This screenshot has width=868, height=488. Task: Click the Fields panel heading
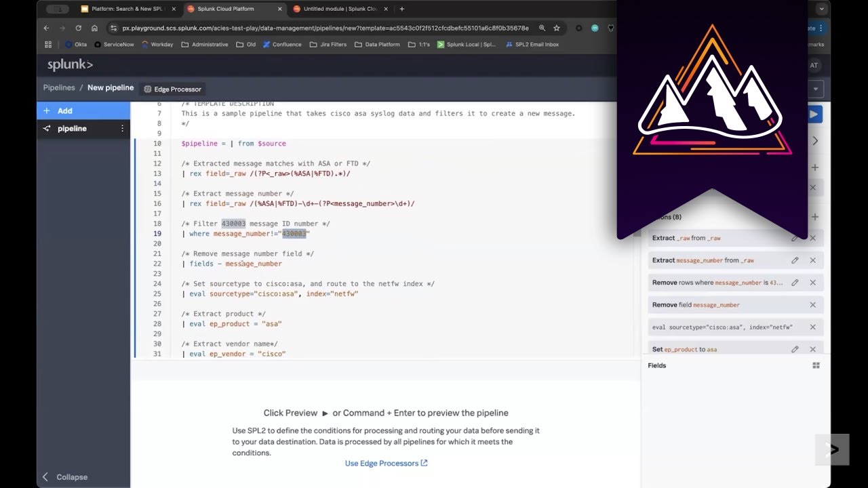point(657,365)
